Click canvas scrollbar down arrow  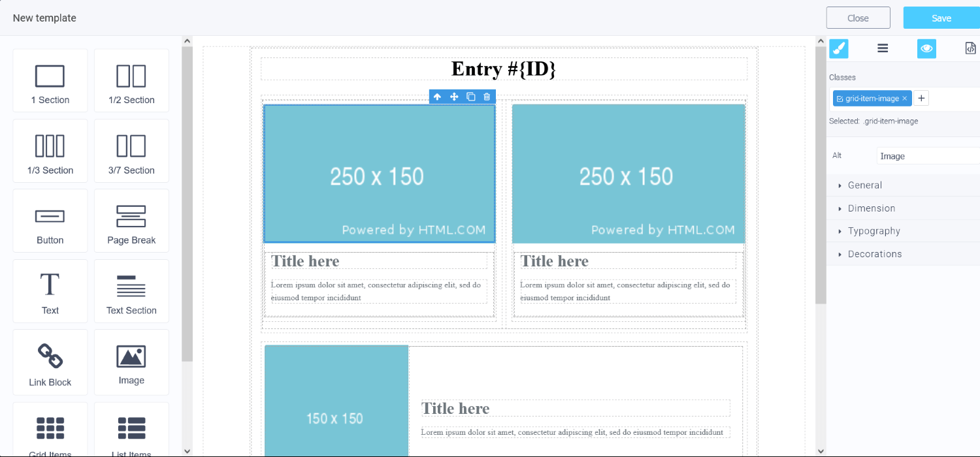pos(821,450)
